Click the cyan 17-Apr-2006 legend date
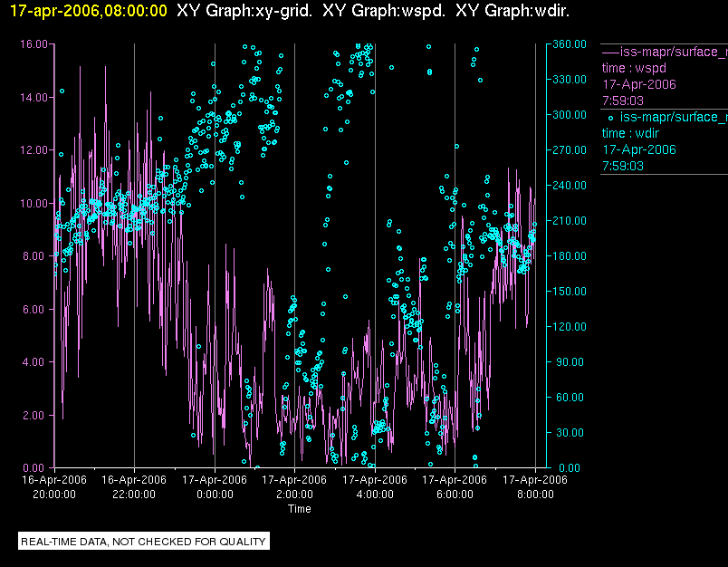The image size is (728, 567). 639,149
